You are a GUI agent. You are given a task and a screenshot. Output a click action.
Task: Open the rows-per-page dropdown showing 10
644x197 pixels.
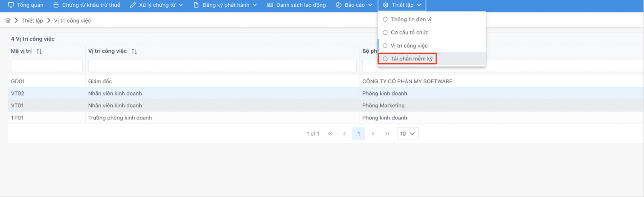(407, 134)
